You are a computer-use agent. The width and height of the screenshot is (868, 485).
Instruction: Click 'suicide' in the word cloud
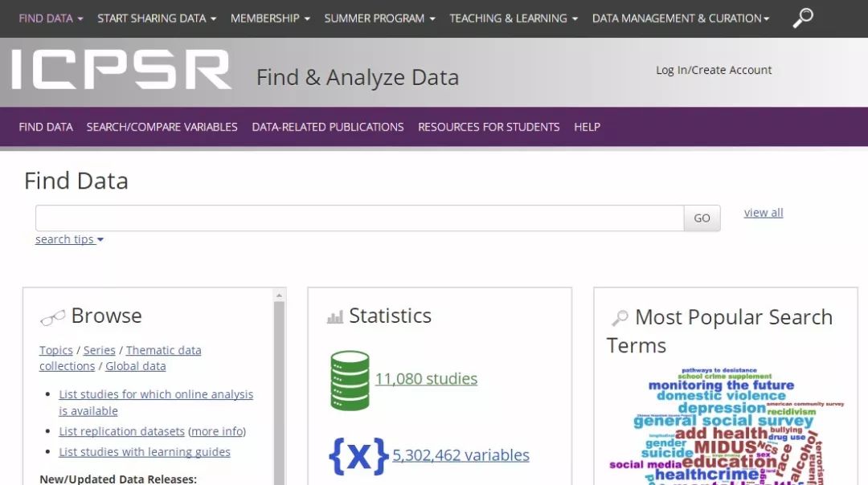coord(667,453)
